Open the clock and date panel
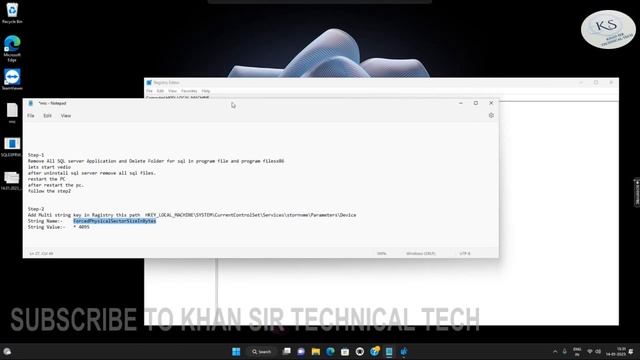The image size is (640, 360). [616, 351]
